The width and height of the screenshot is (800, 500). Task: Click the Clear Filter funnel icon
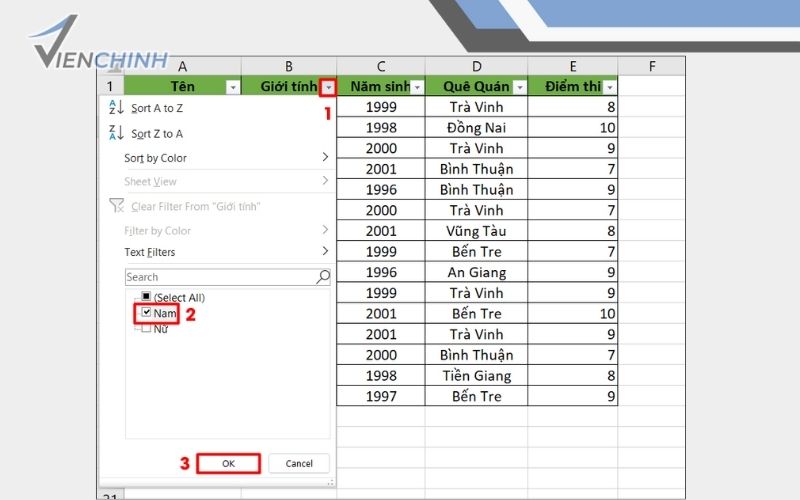pyautogui.click(x=116, y=206)
